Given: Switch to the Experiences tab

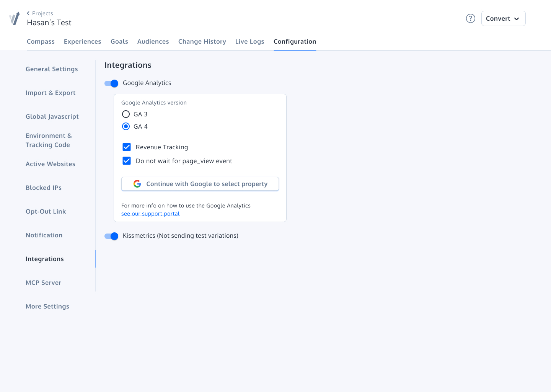Looking at the screenshot, I should 82,41.
